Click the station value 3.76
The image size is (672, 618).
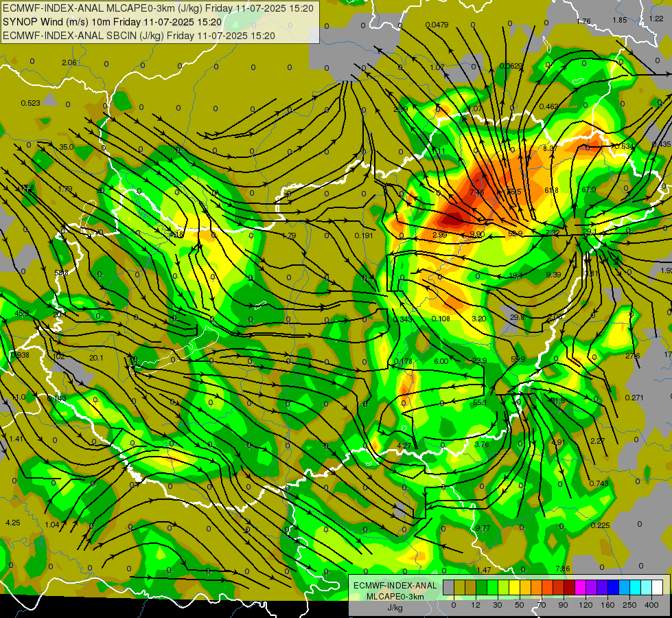click(x=482, y=444)
